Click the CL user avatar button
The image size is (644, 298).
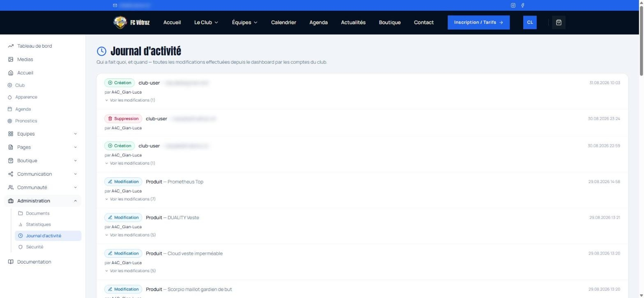pyautogui.click(x=530, y=23)
